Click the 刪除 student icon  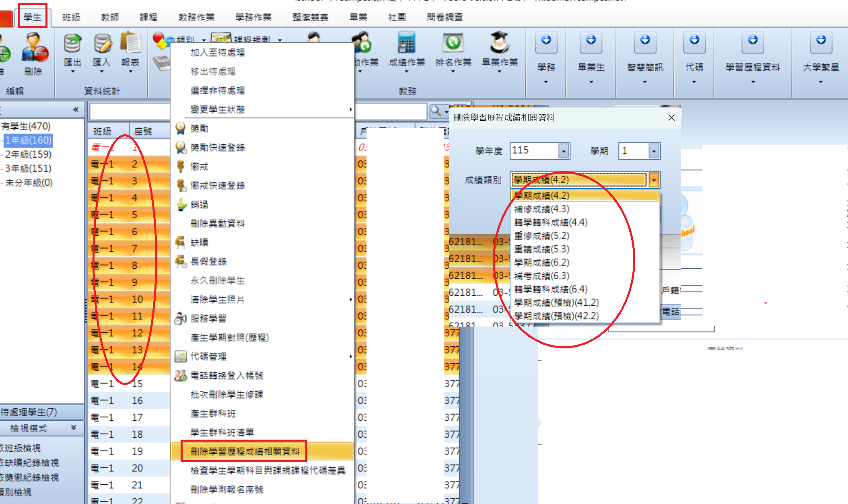[x=34, y=47]
